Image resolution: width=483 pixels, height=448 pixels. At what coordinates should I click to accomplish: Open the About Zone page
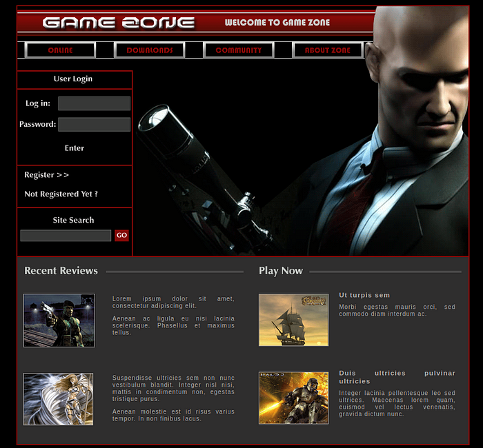pyautogui.click(x=328, y=50)
